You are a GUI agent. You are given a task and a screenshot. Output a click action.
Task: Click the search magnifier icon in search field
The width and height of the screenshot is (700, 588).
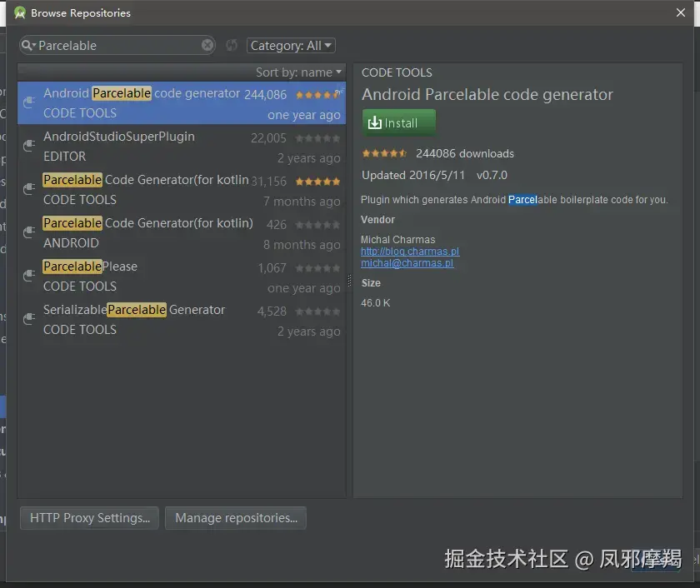(27, 46)
